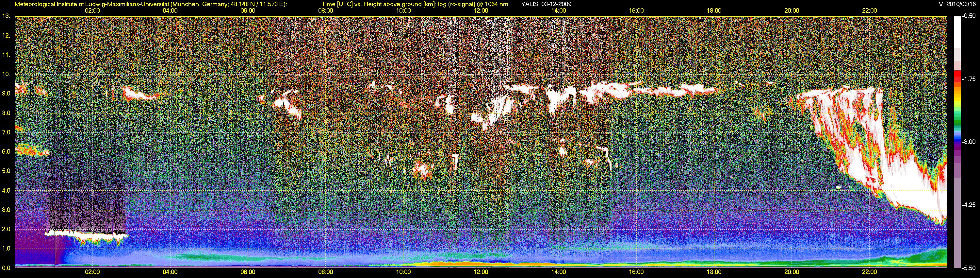Select the 08:00 label on the top time axis
Image resolution: width=980 pixels, height=278 pixels.
[326, 11]
